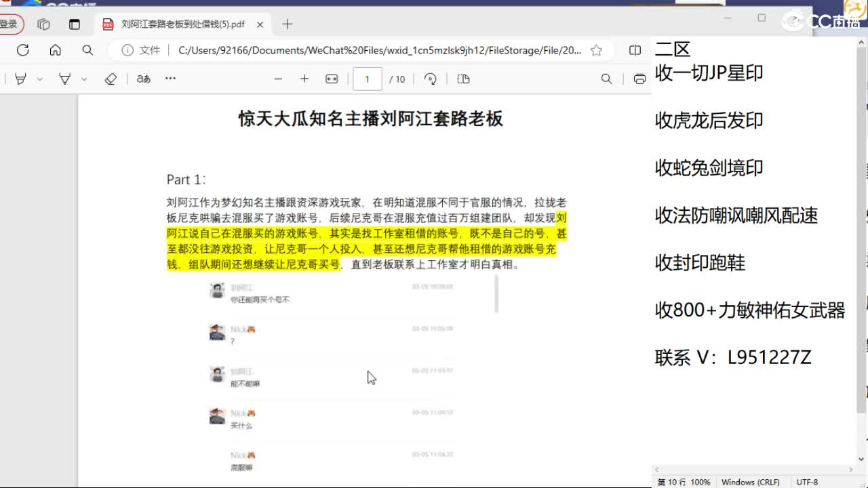This screenshot has width=868, height=488.
Task: Click the page number input field
Action: [367, 79]
